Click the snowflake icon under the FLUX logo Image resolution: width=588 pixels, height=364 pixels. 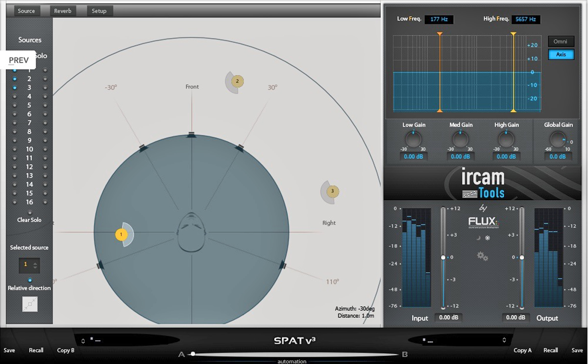pos(487,238)
